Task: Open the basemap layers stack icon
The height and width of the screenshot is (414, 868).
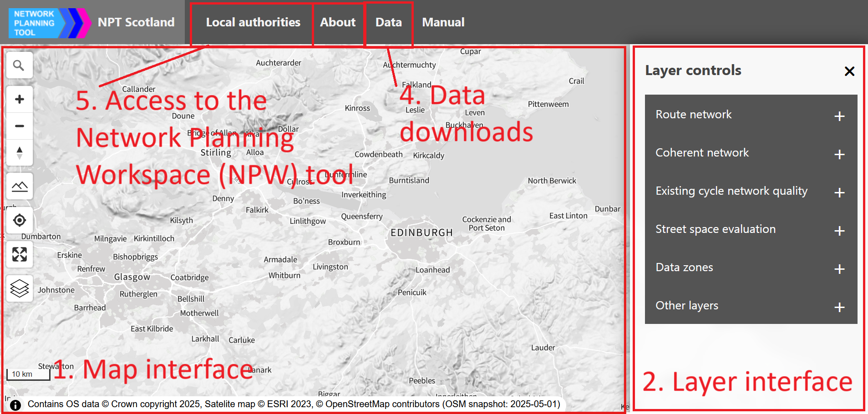Action: pyautogui.click(x=20, y=288)
